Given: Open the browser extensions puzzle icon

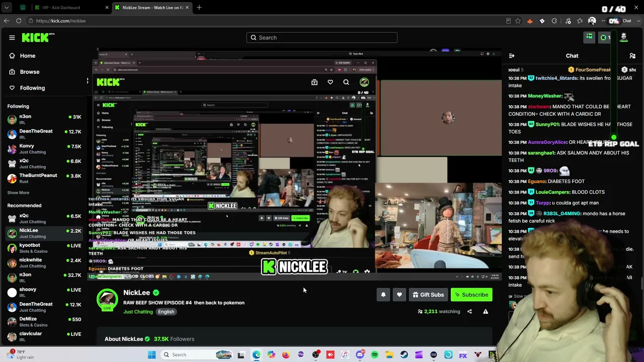Looking at the screenshot, I should click(x=554, y=21).
